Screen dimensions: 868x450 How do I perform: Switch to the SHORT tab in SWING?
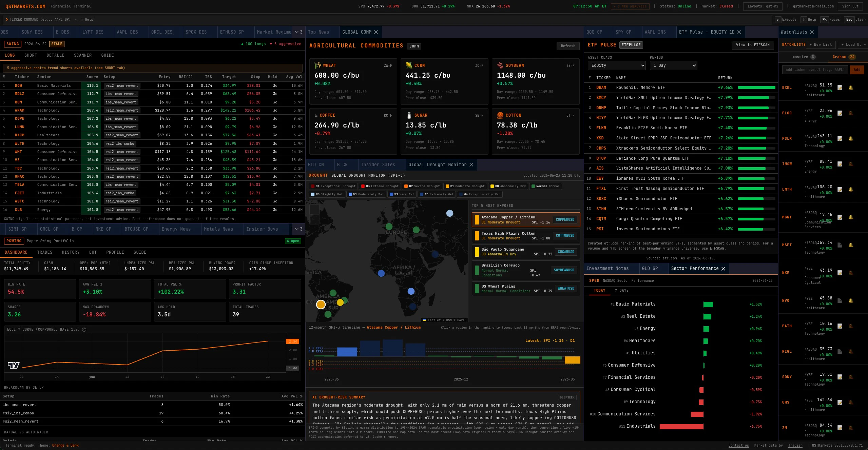[31, 55]
